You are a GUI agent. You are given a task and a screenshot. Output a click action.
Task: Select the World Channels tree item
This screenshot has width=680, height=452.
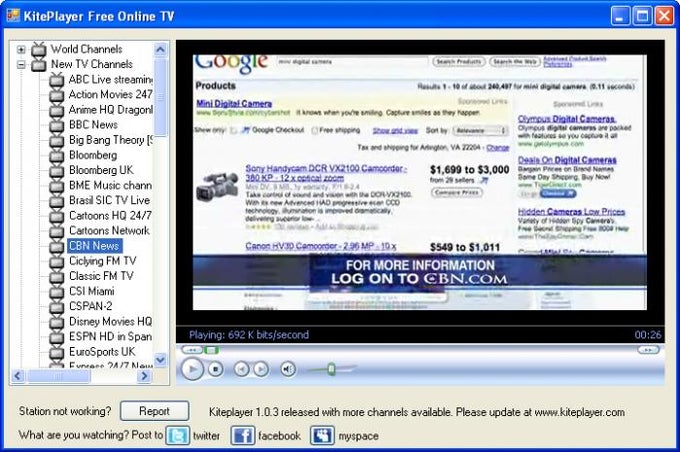(x=86, y=49)
